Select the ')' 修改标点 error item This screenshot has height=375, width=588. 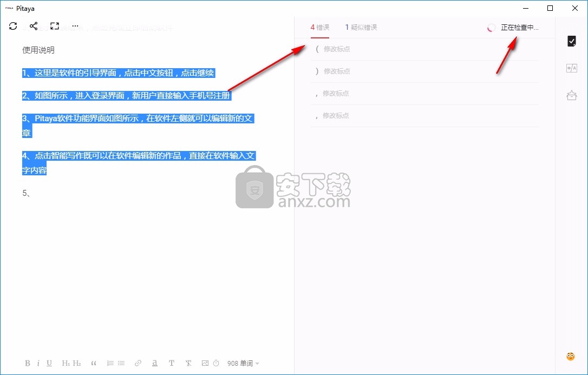coord(424,71)
